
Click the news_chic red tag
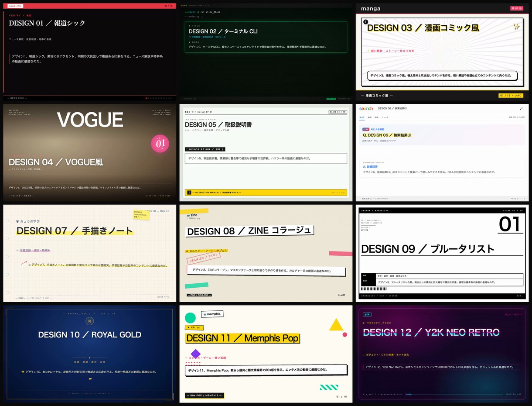[15, 6]
